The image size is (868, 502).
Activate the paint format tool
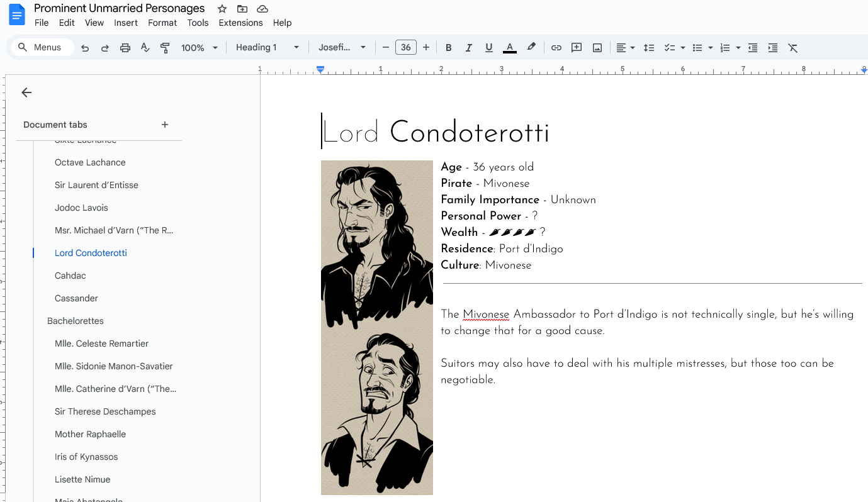[x=165, y=48]
